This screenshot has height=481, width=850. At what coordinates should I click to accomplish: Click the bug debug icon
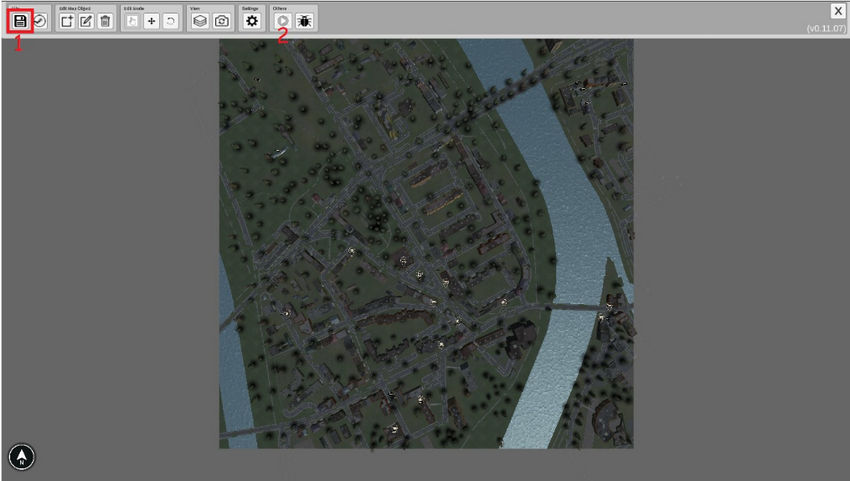pyautogui.click(x=305, y=21)
